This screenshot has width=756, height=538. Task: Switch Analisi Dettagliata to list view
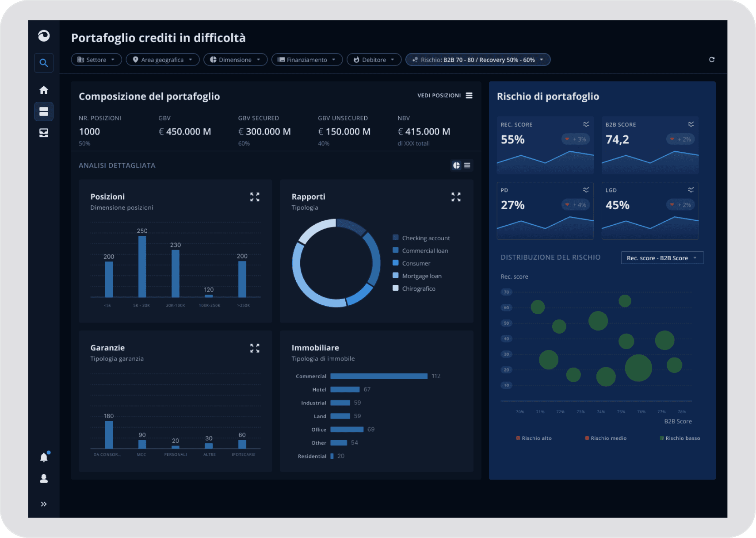[x=468, y=165]
